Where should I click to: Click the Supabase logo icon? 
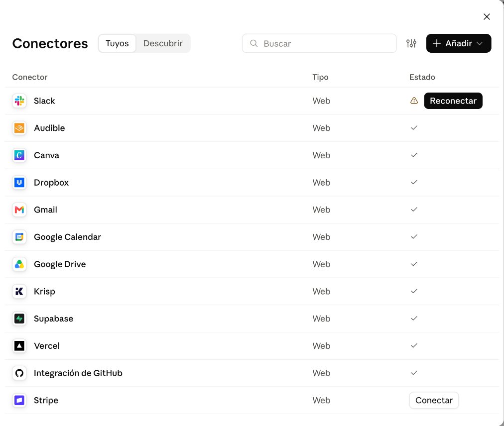19,319
